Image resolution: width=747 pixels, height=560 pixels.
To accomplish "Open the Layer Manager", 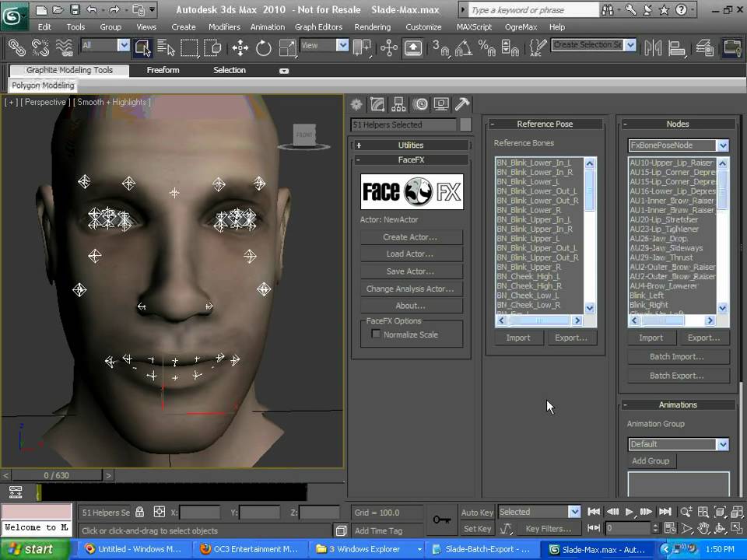I will point(705,47).
